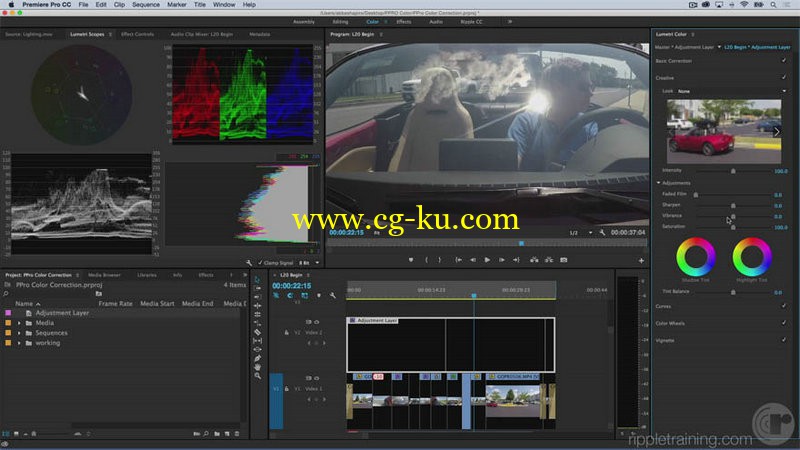This screenshot has height=450, width=800.
Task: Toggle Video 1 track output eye
Action: (x=317, y=378)
